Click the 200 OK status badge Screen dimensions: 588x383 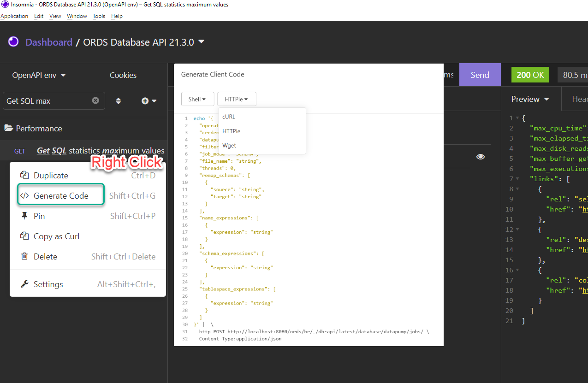coord(530,75)
